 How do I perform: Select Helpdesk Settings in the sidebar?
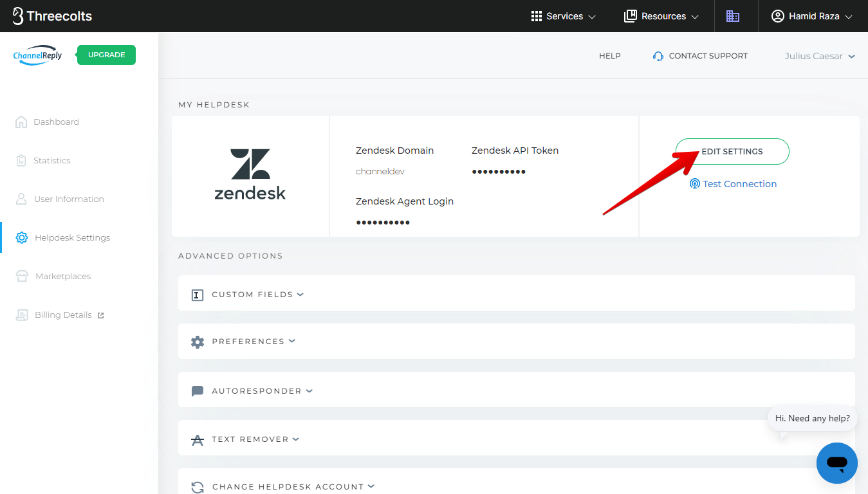pos(72,237)
